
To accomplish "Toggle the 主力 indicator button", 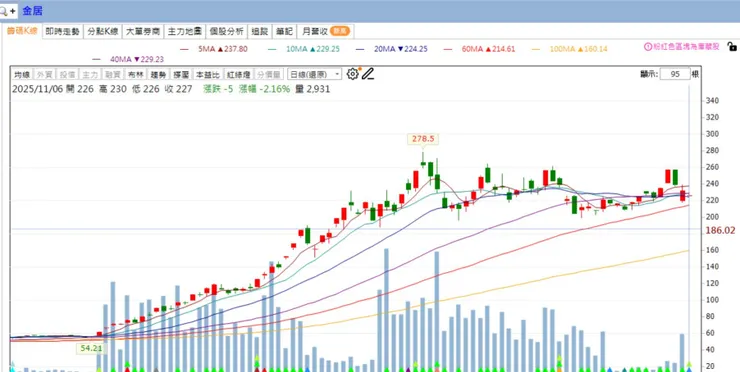I will click(x=90, y=75).
